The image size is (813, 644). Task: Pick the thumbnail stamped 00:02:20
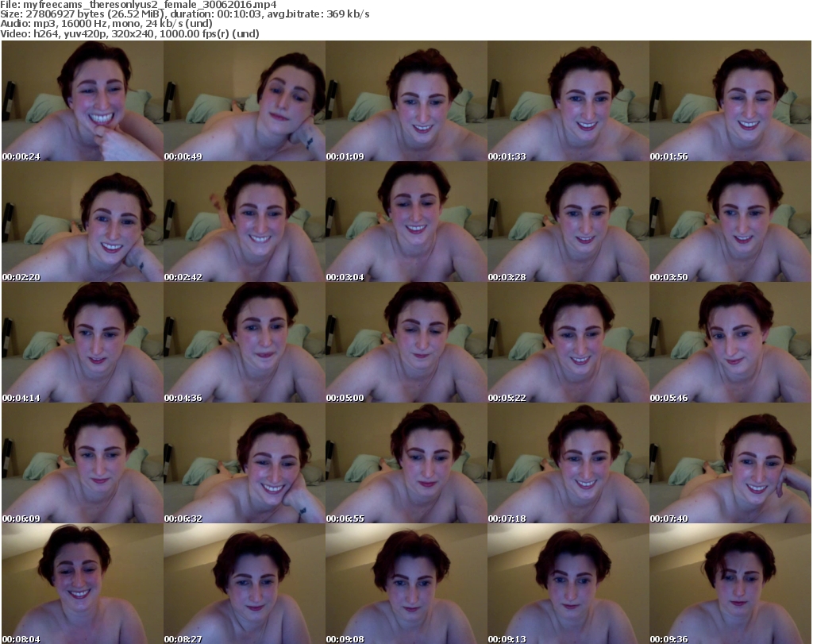pyautogui.click(x=83, y=222)
